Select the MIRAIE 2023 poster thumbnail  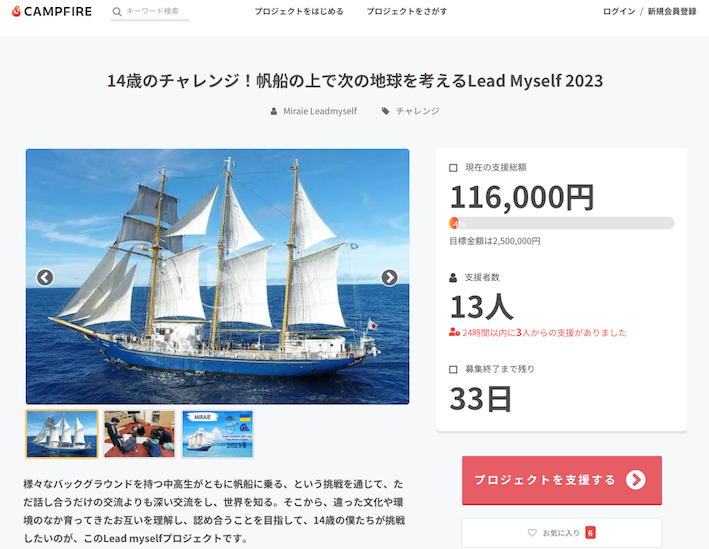(217, 434)
